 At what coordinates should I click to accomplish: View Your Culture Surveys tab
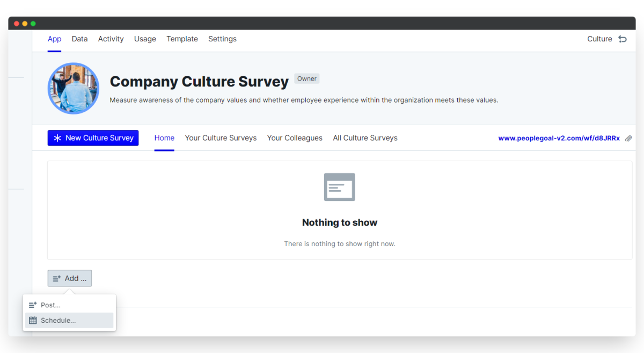pyautogui.click(x=221, y=138)
